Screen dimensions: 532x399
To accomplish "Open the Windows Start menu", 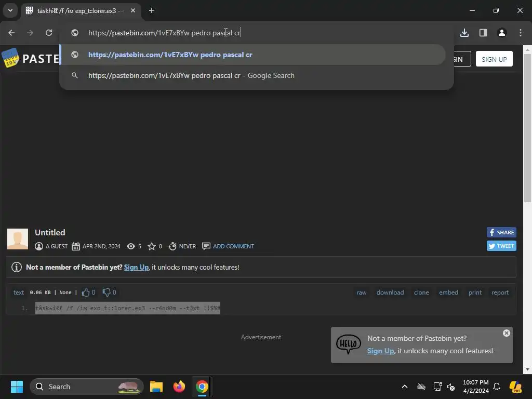I will (17, 387).
